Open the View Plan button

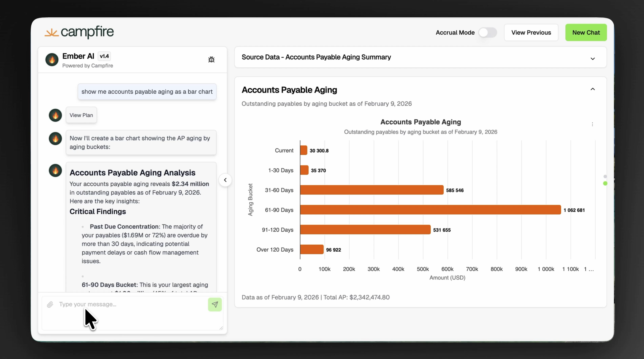(81, 115)
